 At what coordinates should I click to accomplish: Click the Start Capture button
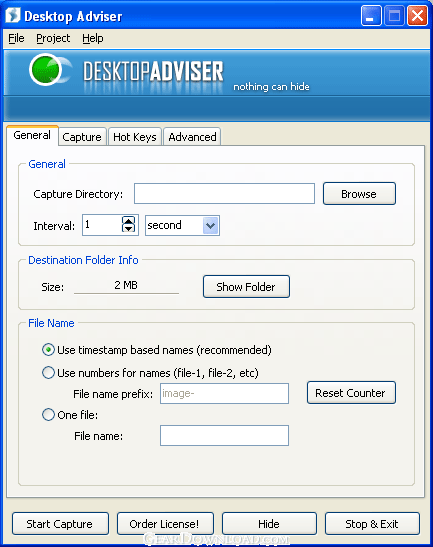point(60,524)
